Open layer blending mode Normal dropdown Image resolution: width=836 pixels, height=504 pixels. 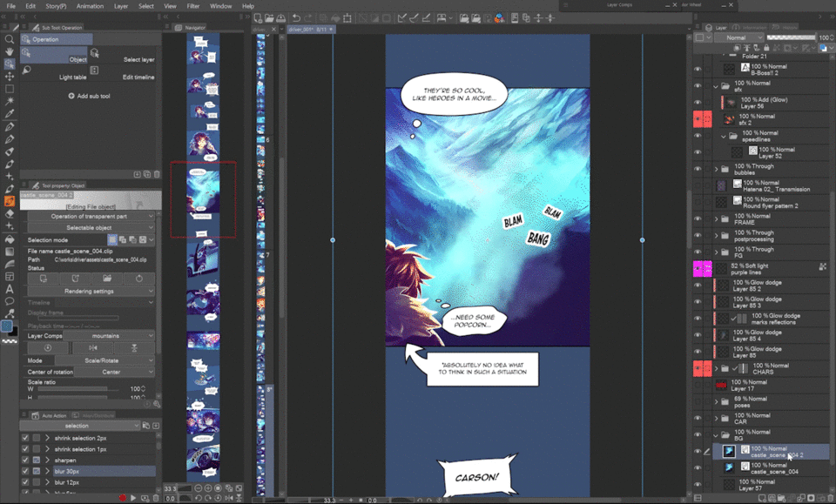click(x=738, y=37)
